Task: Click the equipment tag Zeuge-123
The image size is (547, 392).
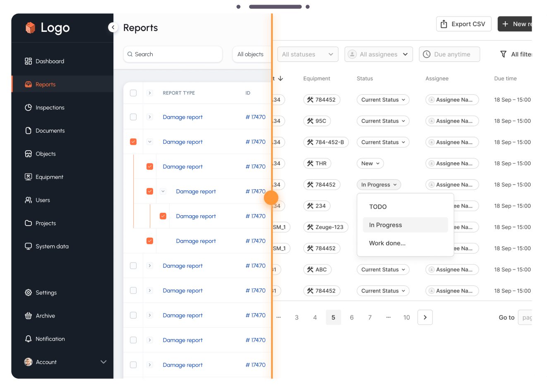Action: 326,227
